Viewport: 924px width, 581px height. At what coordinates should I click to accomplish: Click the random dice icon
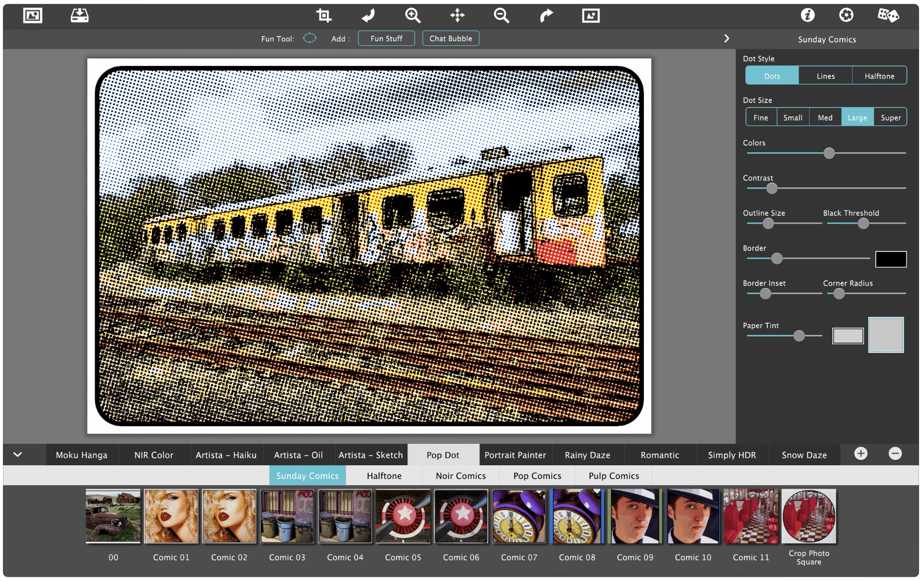pos(888,16)
